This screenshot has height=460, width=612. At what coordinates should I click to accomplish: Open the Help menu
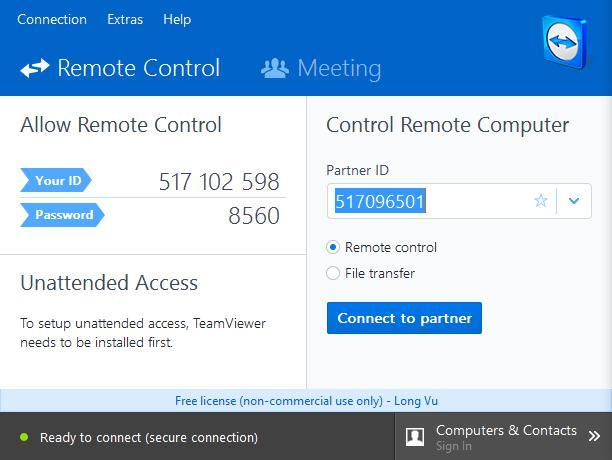click(x=177, y=20)
